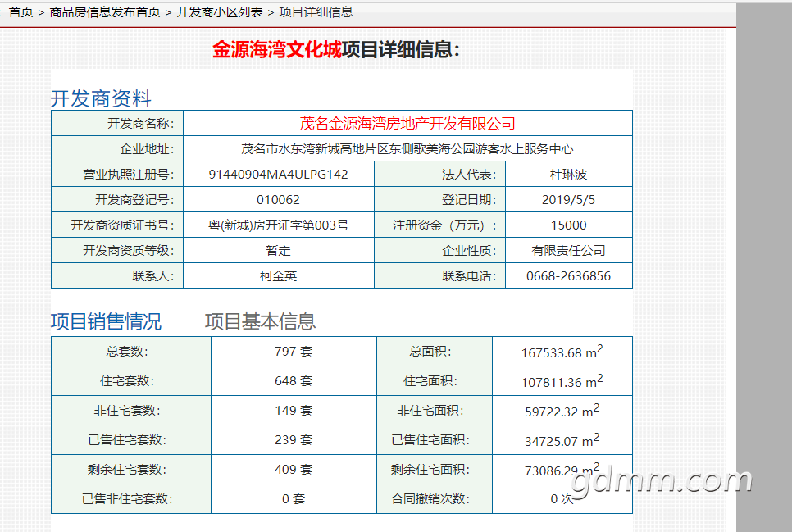792x532 pixels.
Task: Click total units value 797 套
Action: [294, 351]
